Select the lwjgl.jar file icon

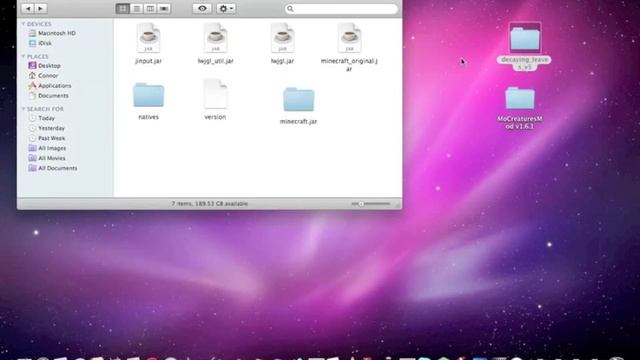[282, 38]
